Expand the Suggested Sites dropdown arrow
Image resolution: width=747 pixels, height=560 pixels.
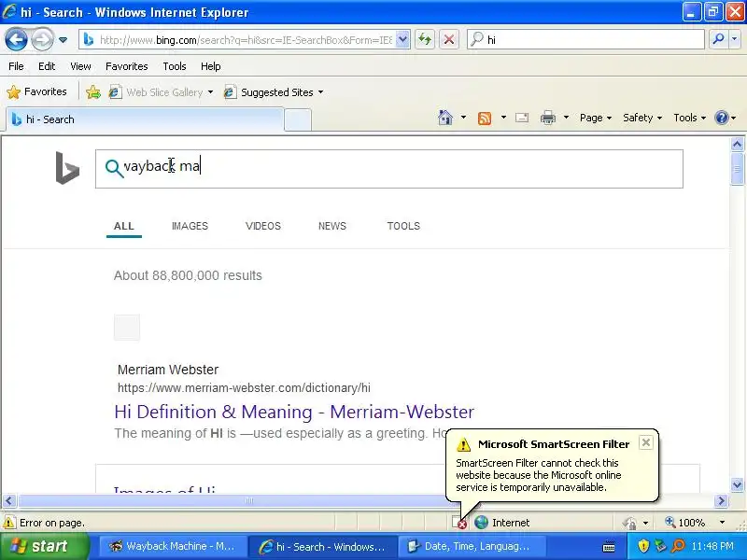[320, 91]
